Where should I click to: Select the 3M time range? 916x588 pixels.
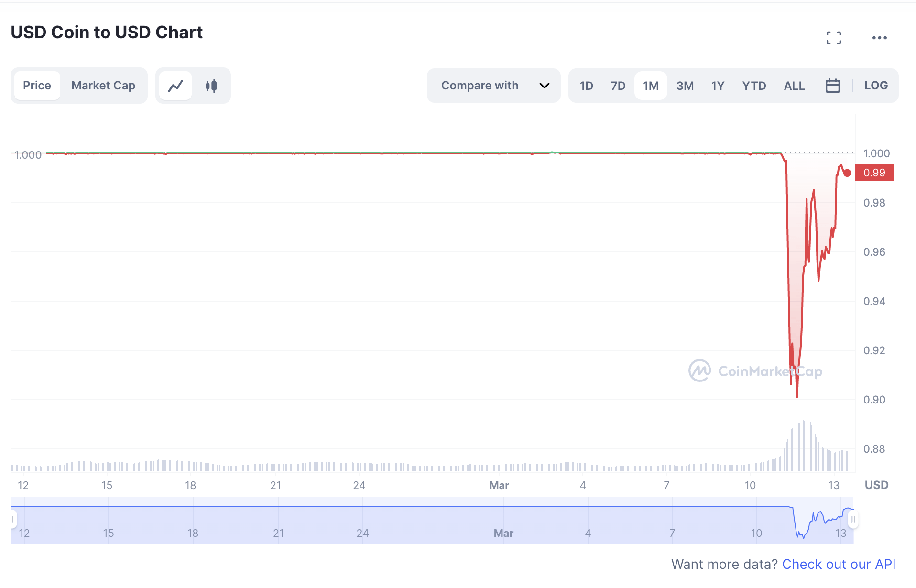pos(685,86)
